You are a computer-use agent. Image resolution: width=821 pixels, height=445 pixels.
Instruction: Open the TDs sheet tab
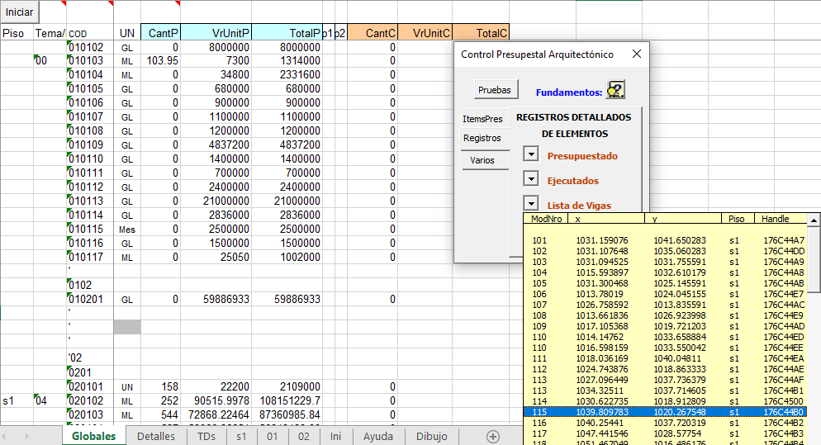pos(207,436)
